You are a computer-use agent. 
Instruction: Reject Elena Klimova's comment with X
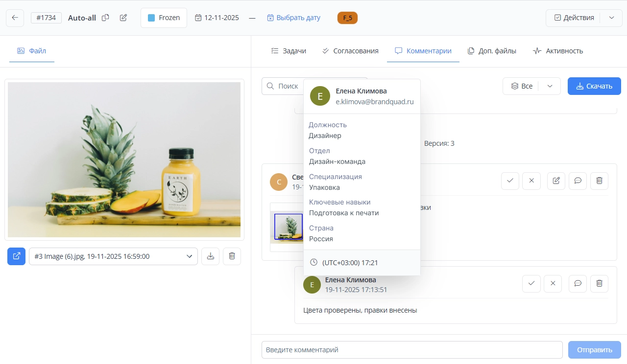(553, 283)
